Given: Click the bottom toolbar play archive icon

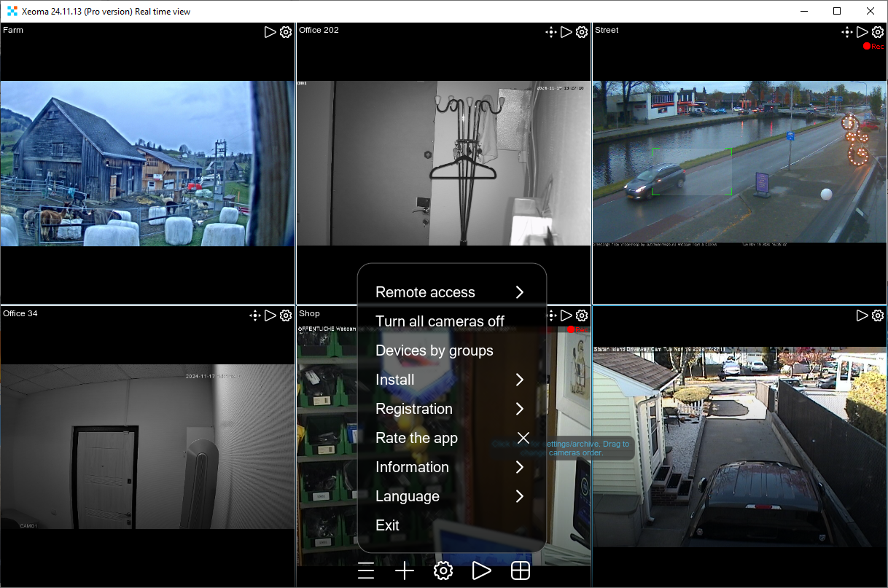Looking at the screenshot, I should point(482,571).
